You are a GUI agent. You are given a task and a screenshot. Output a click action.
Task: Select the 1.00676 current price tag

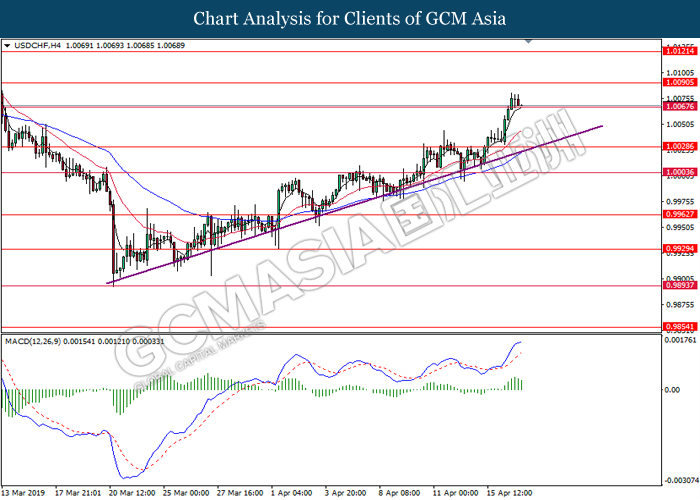pos(679,106)
